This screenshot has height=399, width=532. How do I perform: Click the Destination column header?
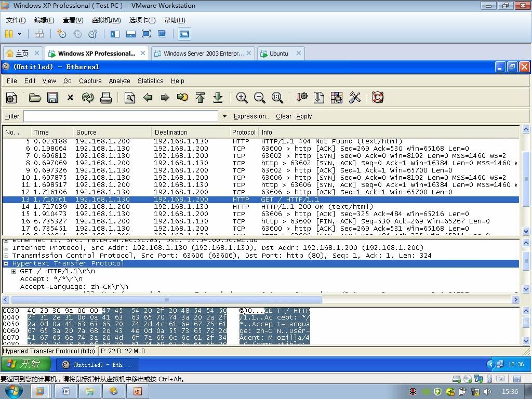tap(190, 132)
